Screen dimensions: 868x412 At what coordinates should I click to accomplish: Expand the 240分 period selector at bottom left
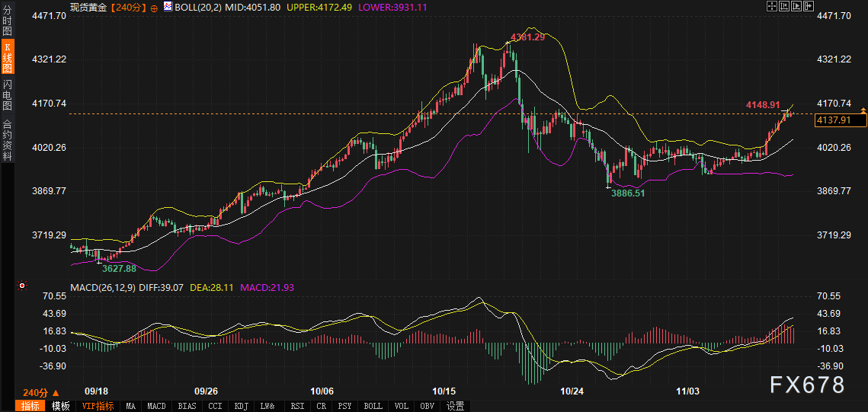41,392
